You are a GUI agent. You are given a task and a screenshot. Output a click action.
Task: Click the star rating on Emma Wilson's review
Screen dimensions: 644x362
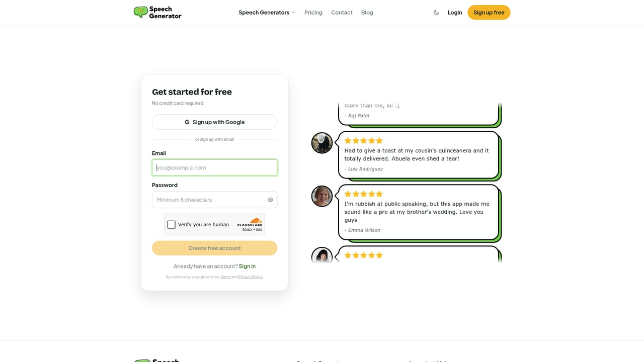tap(364, 194)
